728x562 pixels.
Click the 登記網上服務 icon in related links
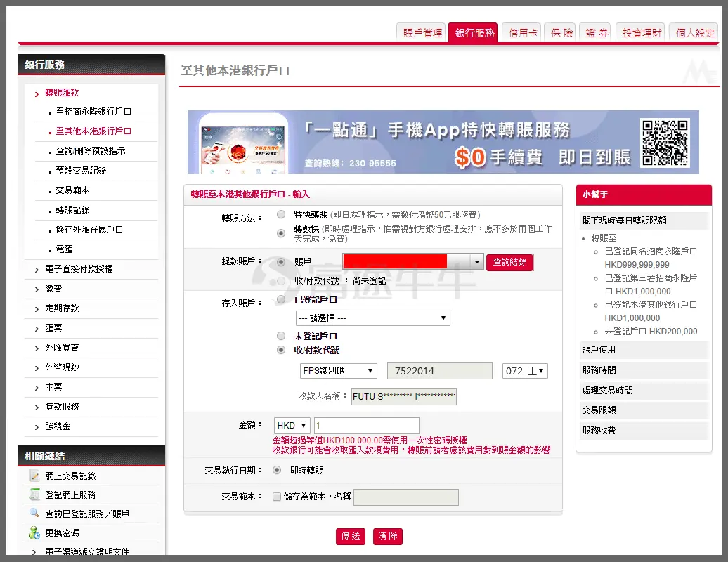(x=34, y=495)
